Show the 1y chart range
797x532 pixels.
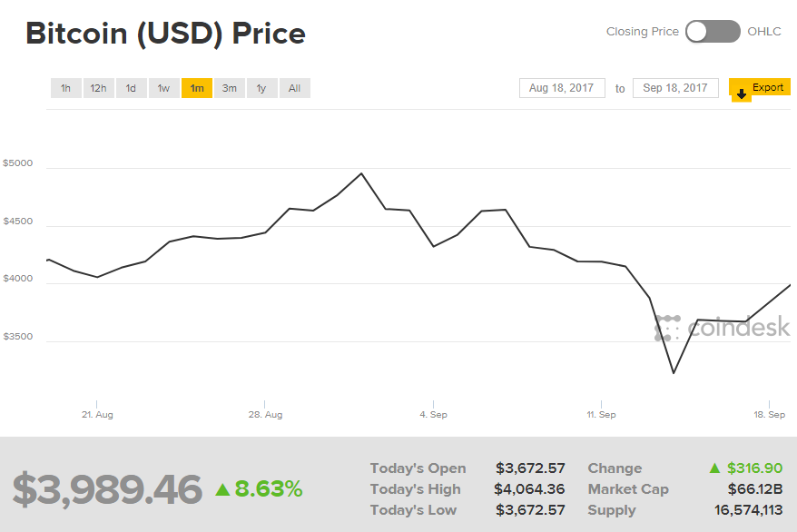click(261, 88)
